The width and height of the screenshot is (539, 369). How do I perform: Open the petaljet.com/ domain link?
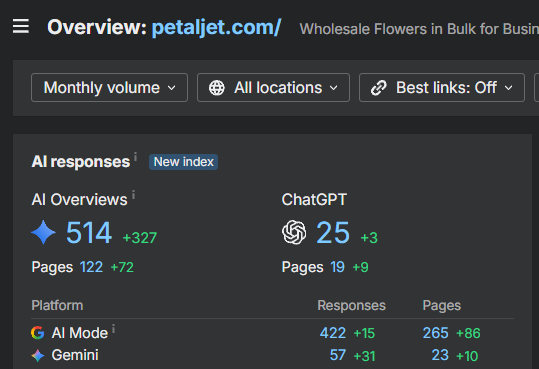click(x=216, y=27)
